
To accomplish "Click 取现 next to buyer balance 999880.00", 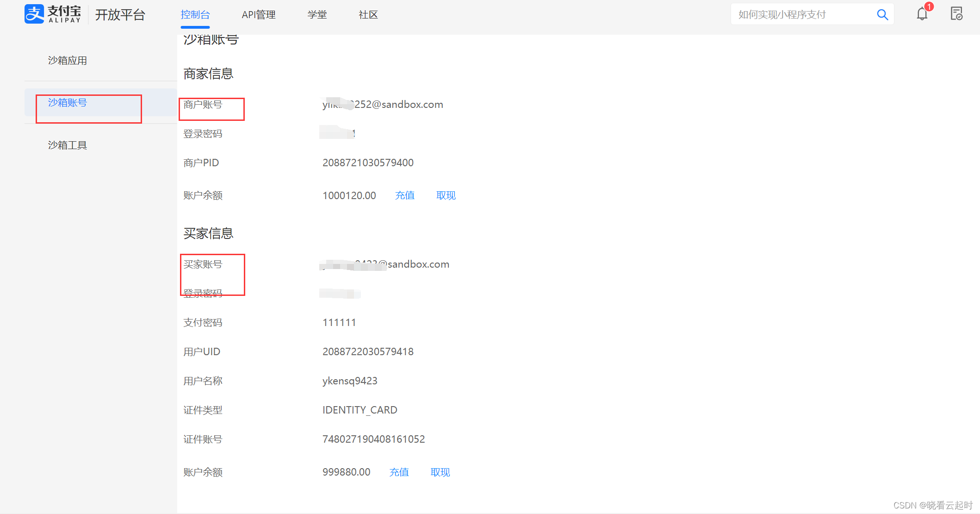I will (x=440, y=472).
